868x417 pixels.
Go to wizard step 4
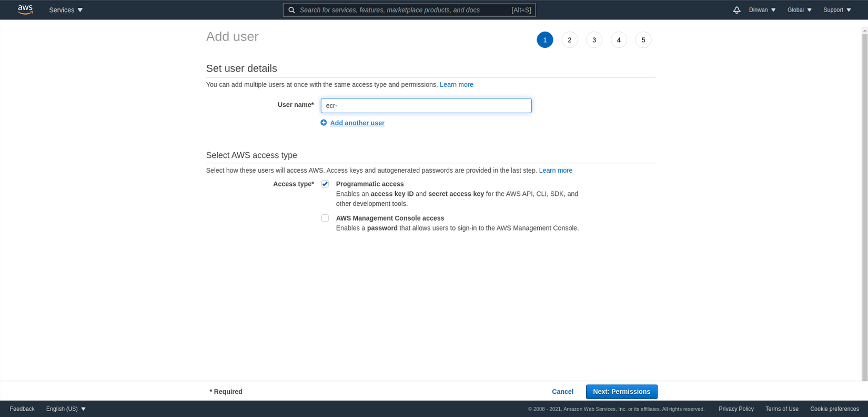point(619,40)
